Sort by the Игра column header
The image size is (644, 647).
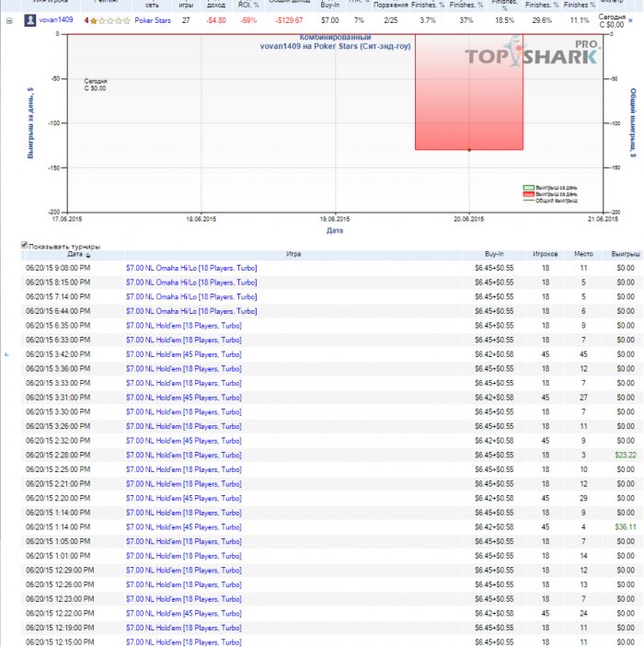293,253
